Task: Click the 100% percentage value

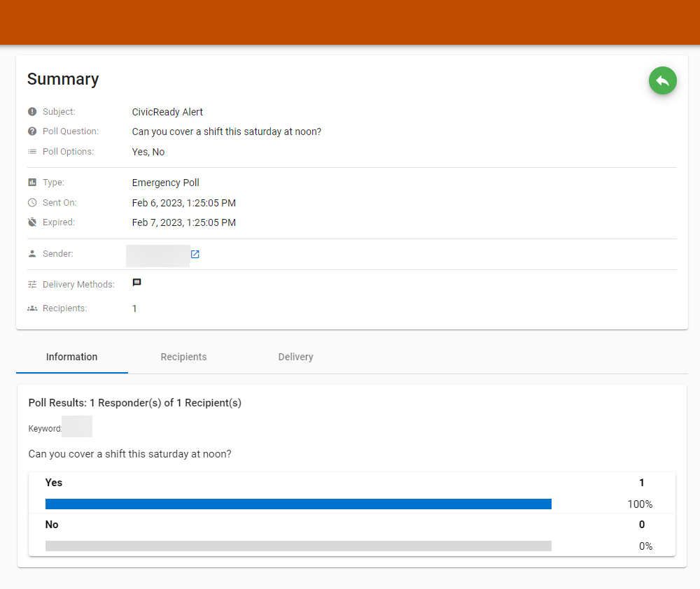Action: click(x=640, y=504)
